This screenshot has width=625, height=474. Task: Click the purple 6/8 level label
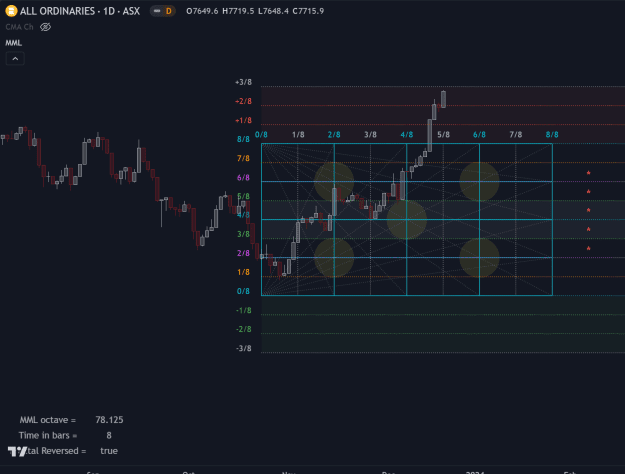tap(243, 178)
